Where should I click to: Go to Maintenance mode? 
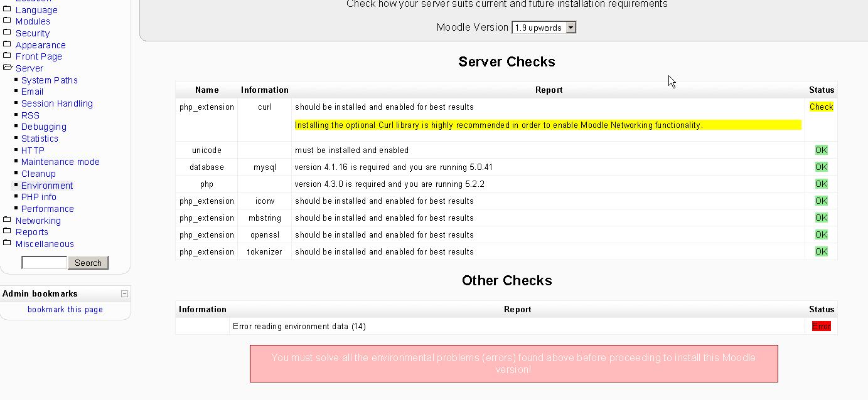[60, 162]
